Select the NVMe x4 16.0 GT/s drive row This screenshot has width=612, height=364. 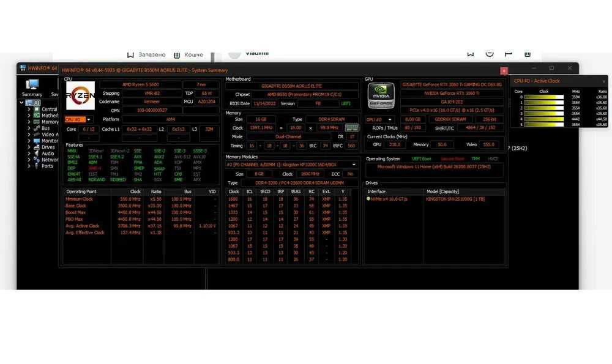(435, 199)
